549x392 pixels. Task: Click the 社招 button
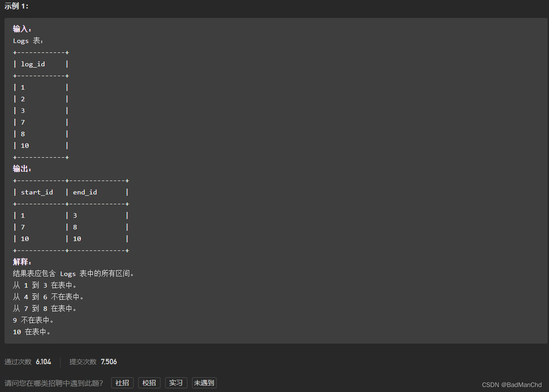(122, 383)
